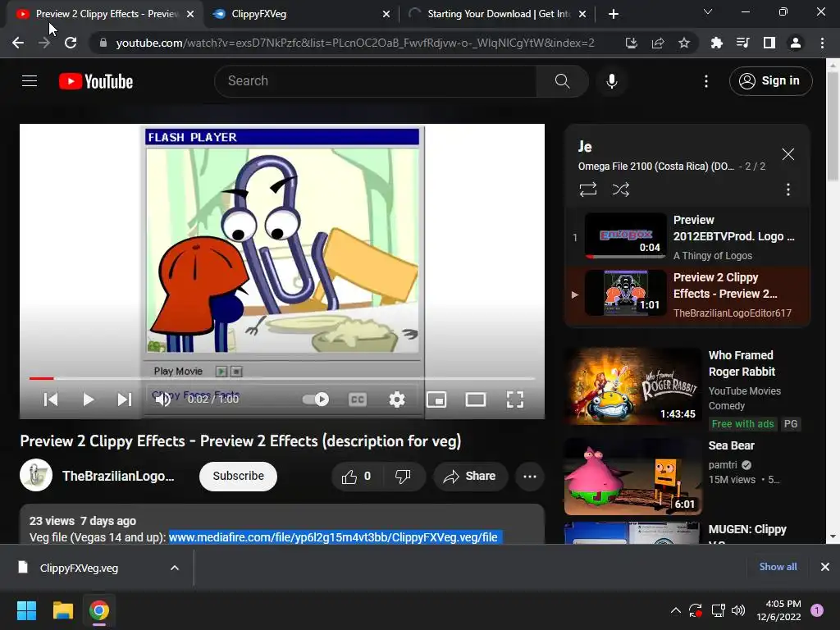Image resolution: width=840 pixels, height=630 pixels.
Task: Toggle the autoplay switch
Action: (x=316, y=399)
